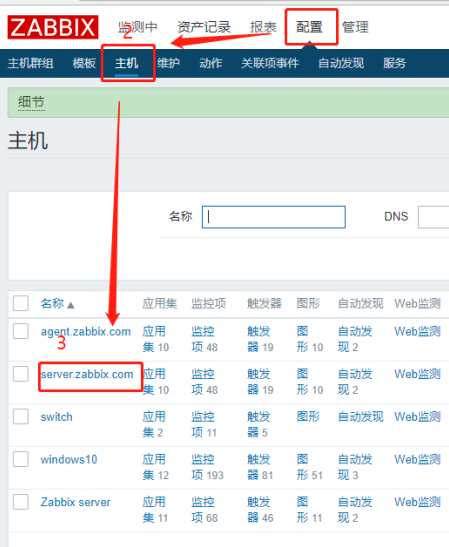Open Web监测 for windows10

tap(418, 459)
